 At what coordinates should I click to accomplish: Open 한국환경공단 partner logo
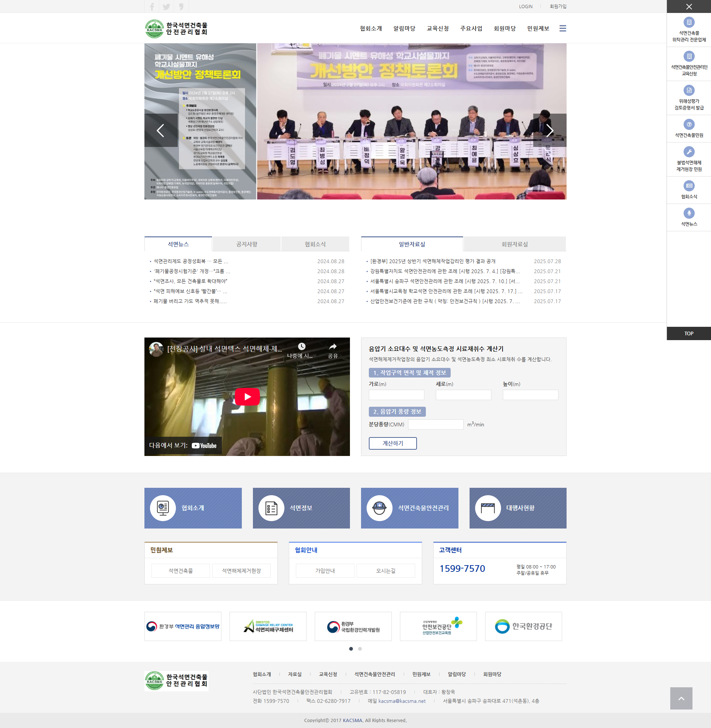tap(523, 626)
